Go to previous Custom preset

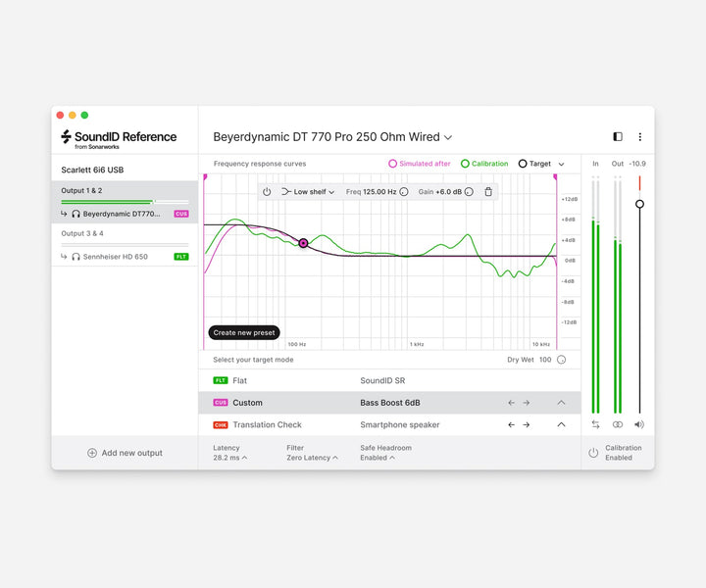click(x=511, y=403)
